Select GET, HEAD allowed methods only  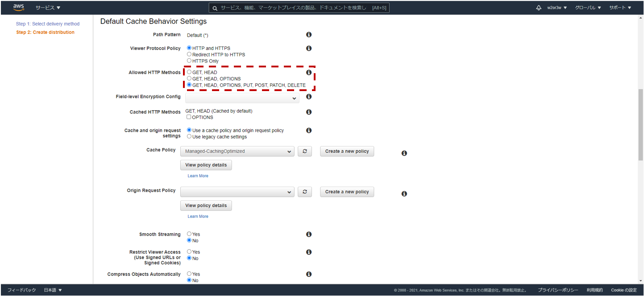(x=189, y=72)
